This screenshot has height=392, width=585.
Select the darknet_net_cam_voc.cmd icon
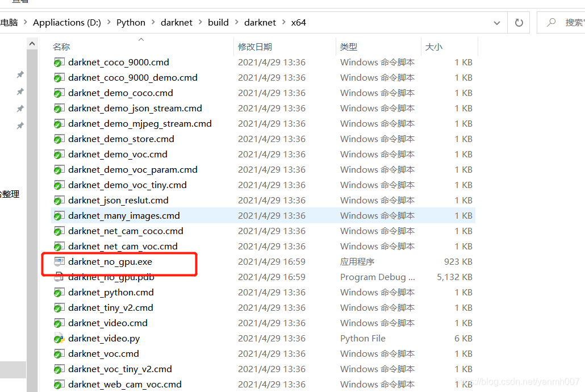[x=59, y=246]
